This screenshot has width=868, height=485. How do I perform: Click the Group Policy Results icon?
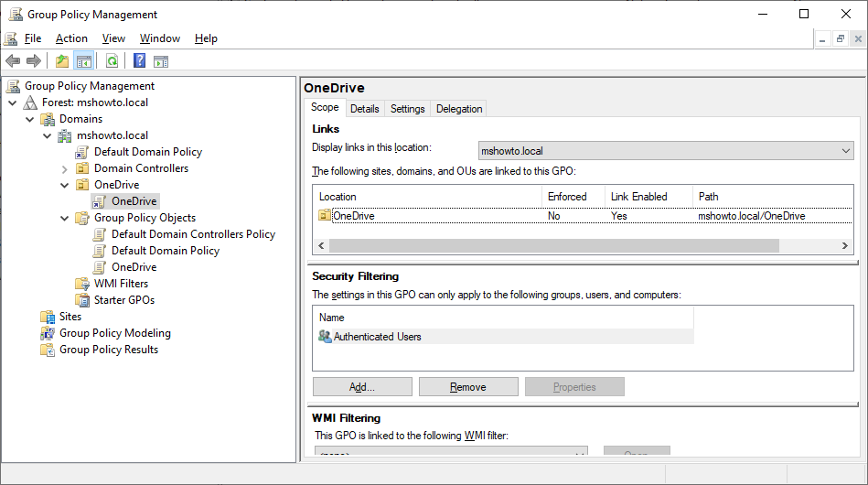[x=48, y=350]
